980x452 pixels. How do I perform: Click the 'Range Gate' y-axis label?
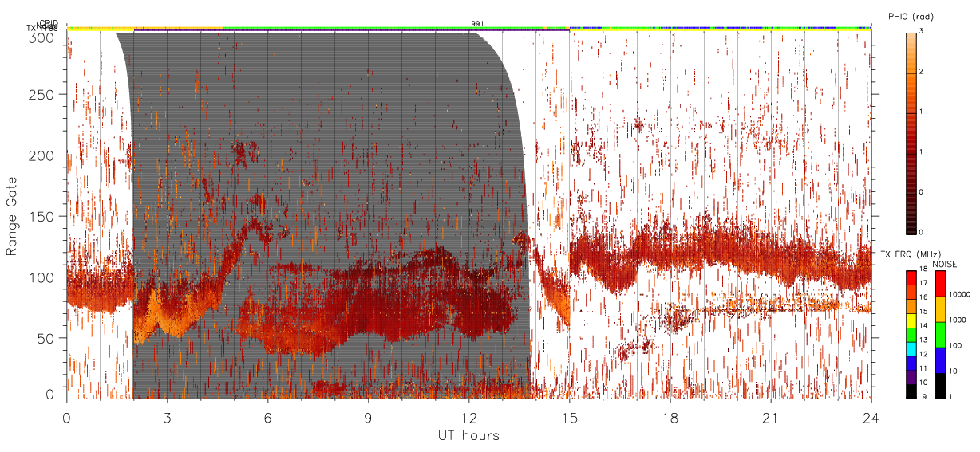[x=12, y=216]
